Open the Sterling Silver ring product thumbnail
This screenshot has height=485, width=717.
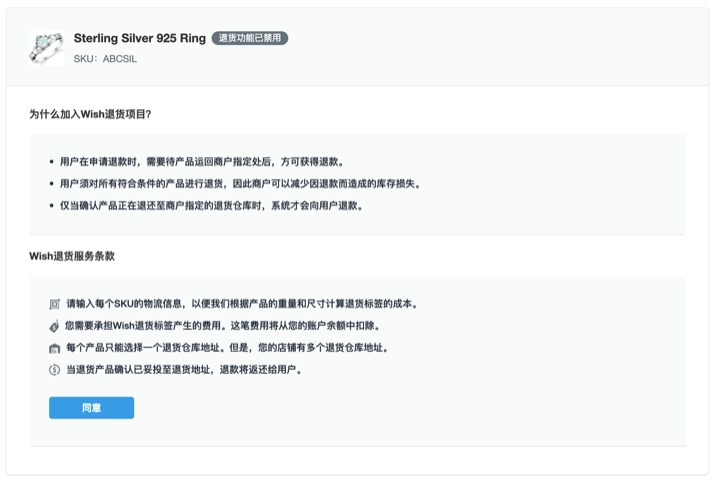(46, 48)
